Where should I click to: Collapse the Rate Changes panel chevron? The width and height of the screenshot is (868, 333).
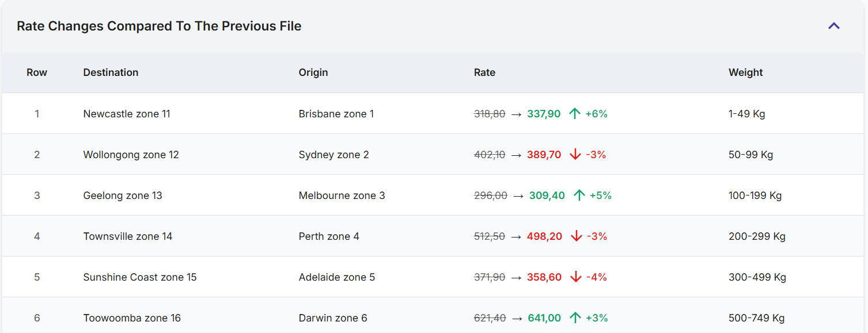tap(833, 26)
